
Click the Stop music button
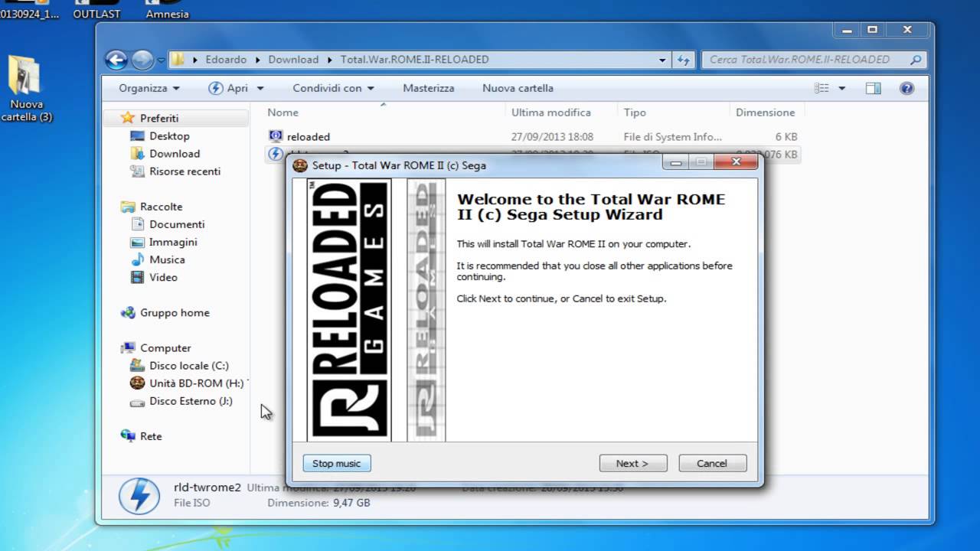point(336,463)
